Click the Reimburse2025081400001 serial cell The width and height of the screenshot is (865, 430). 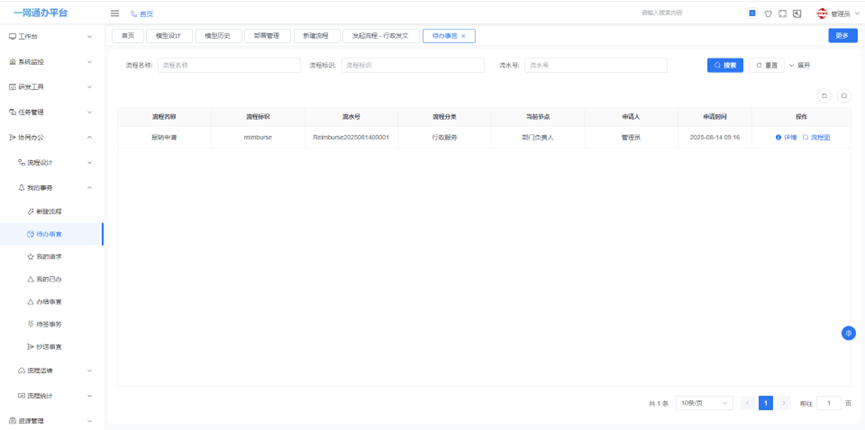(x=351, y=137)
